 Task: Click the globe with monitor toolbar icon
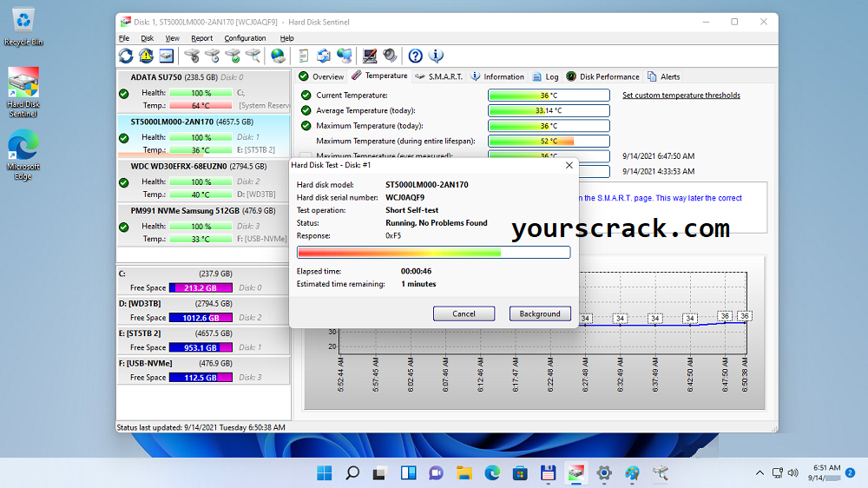coord(345,56)
